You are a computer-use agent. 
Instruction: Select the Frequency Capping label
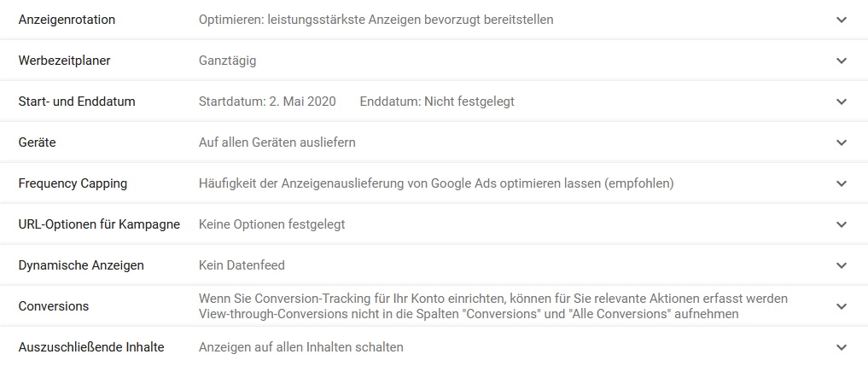[73, 183]
